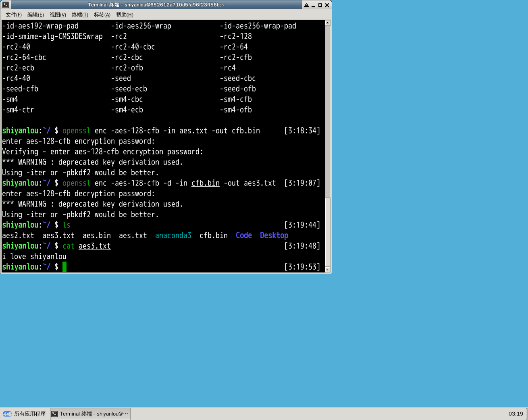Click the scrollbar up arrow

click(328, 23)
